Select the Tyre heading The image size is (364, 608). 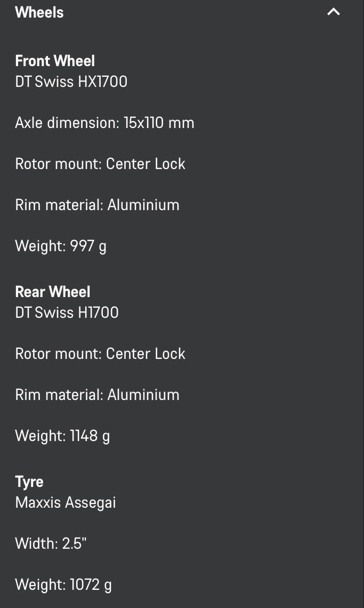(29, 482)
